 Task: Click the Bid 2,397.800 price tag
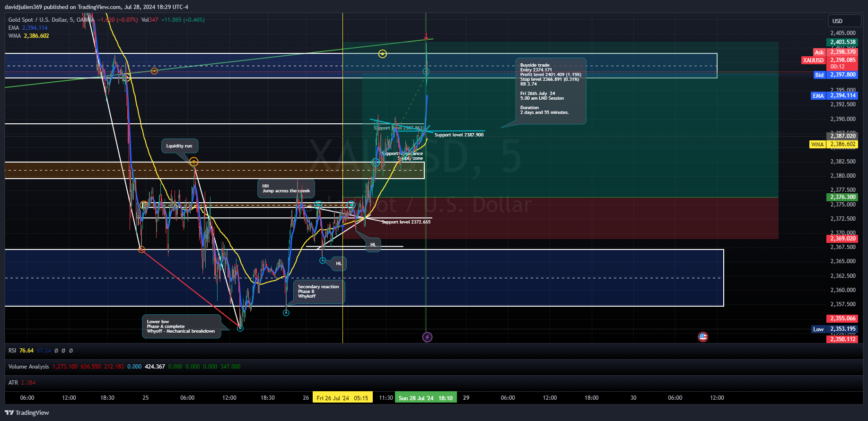[x=836, y=75]
